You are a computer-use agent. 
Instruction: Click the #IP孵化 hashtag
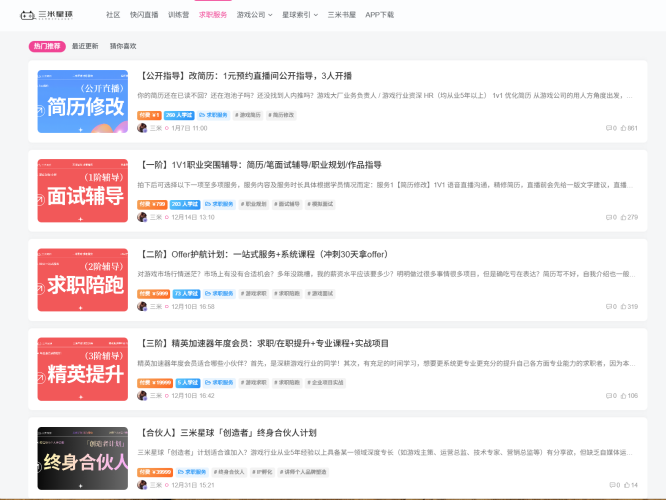(262, 472)
